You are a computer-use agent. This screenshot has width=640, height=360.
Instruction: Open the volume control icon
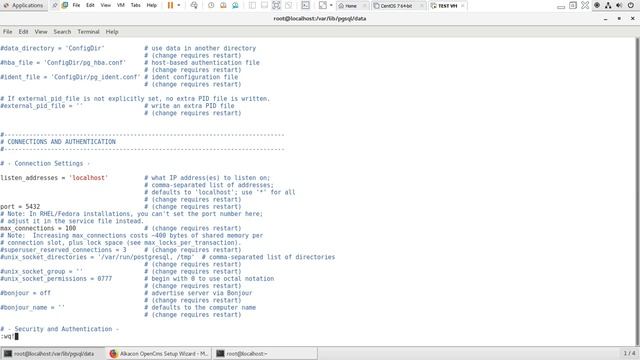coord(619,5)
